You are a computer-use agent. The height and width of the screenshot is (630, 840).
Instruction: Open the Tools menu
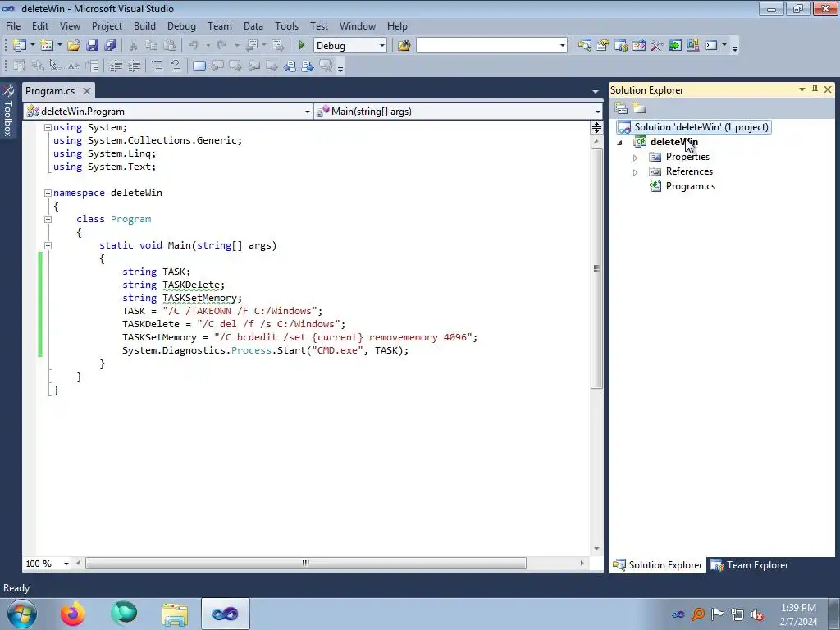pyautogui.click(x=286, y=25)
